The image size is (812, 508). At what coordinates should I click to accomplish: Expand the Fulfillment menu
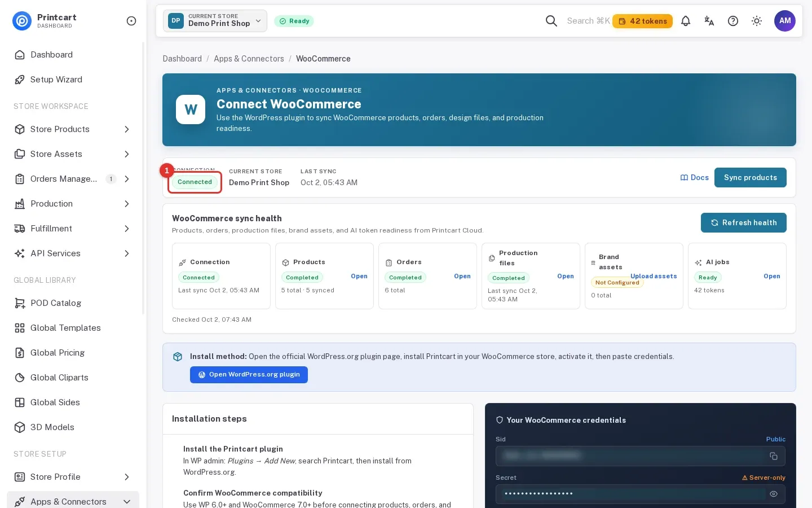click(x=73, y=229)
